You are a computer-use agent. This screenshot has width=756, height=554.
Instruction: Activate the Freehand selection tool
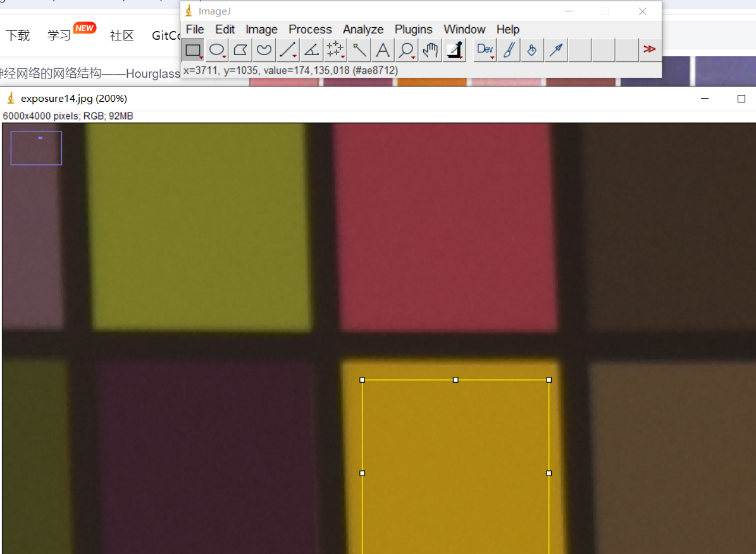coord(264,50)
